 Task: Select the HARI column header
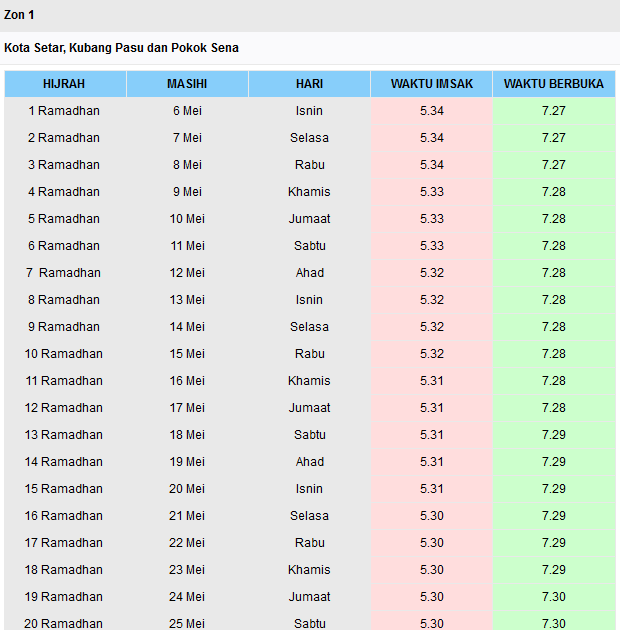pyautogui.click(x=309, y=84)
